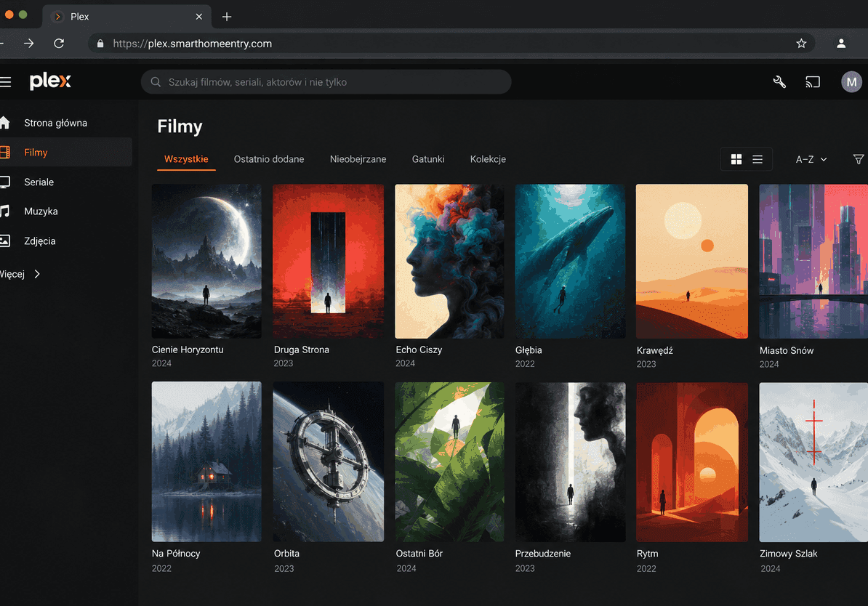Click the search field for films and series
The width and height of the screenshot is (868, 606).
pyautogui.click(x=326, y=82)
